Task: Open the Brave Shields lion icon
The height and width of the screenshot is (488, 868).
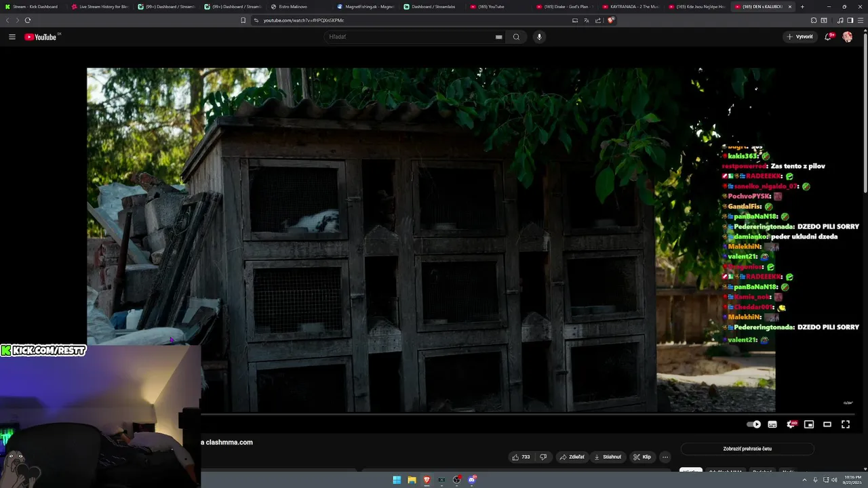Action: coord(610,20)
